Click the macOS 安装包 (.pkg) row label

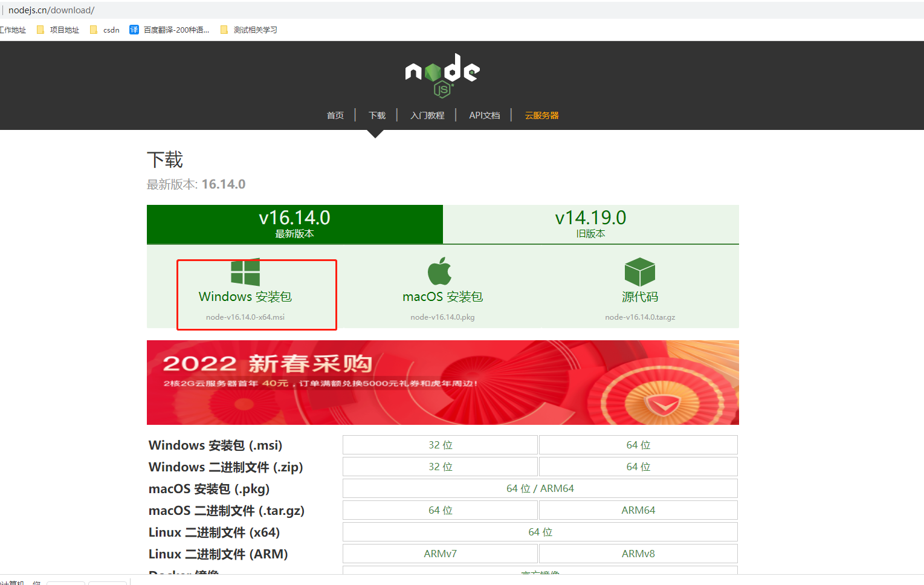coord(209,489)
